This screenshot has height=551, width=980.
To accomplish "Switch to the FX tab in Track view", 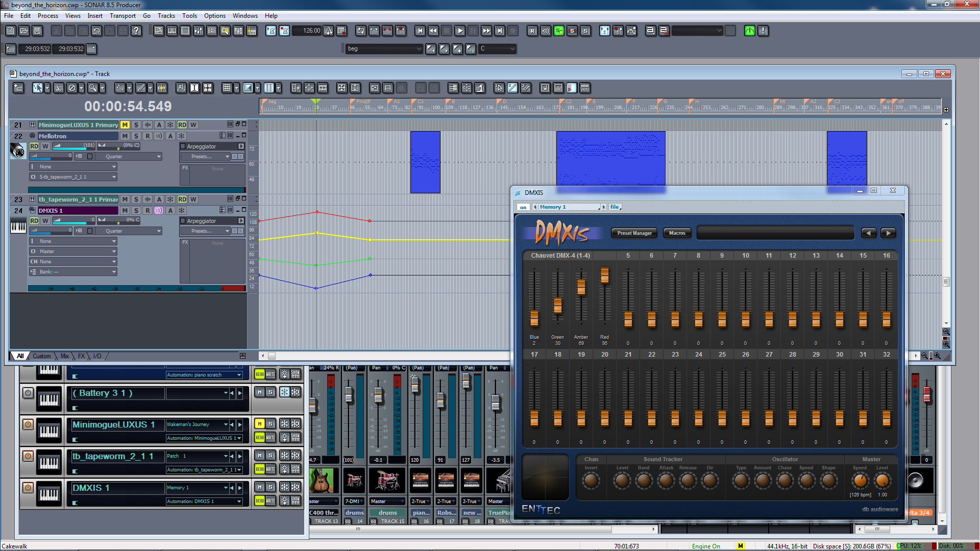I will [81, 356].
